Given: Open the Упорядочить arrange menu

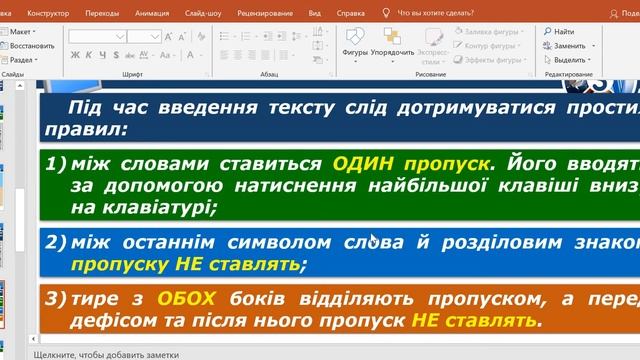Looking at the screenshot, I should (392, 45).
